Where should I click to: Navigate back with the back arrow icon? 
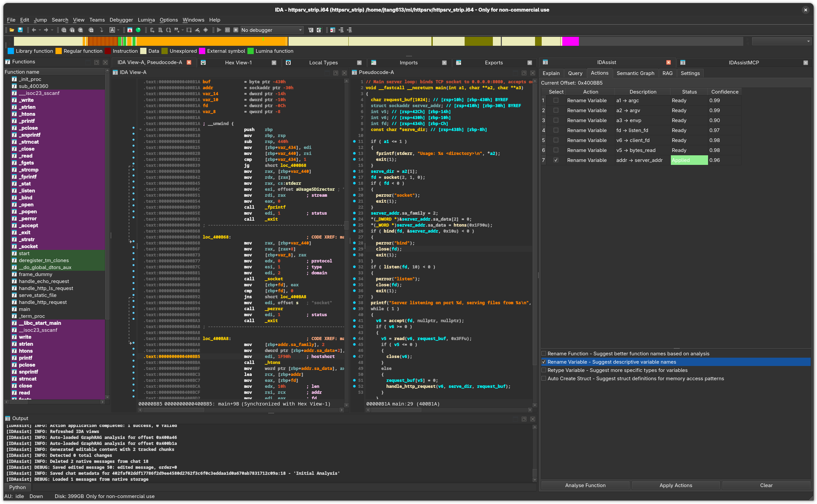pos(34,30)
